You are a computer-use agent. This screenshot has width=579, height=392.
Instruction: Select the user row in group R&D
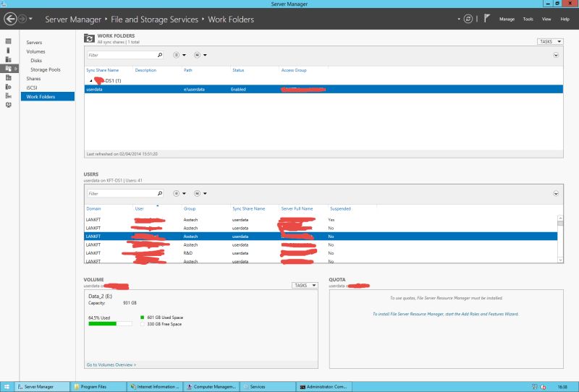(321, 253)
